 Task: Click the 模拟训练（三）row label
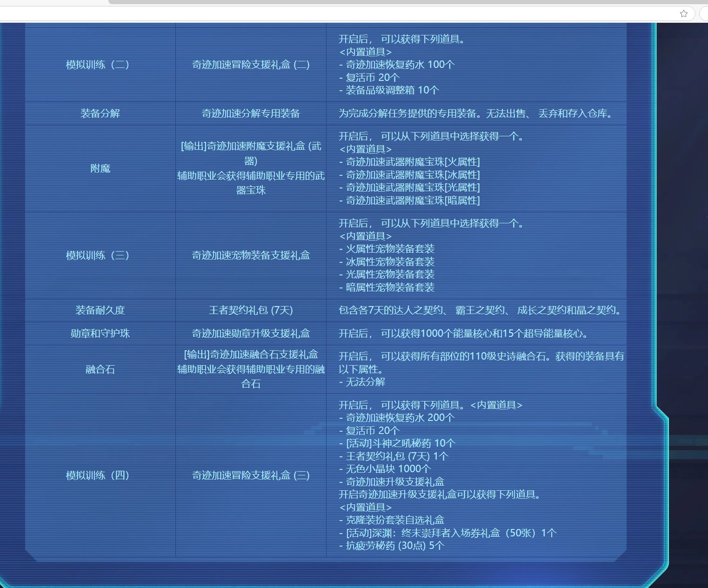[99, 255]
